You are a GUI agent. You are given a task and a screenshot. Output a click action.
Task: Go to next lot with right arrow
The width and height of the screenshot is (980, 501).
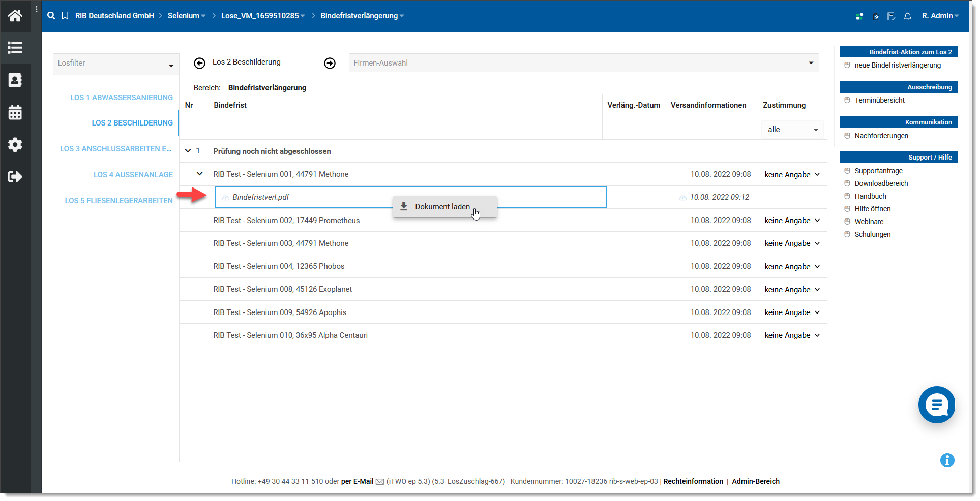pyautogui.click(x=330, y=63)
